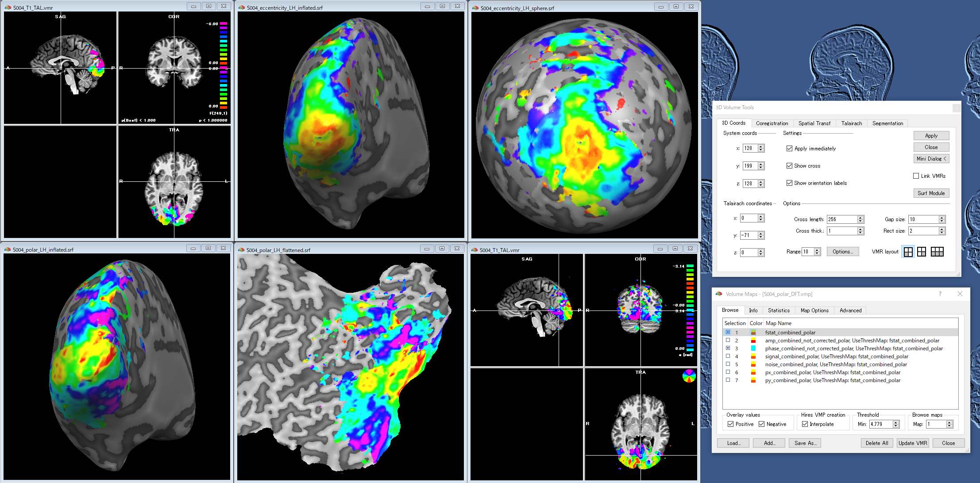Switch to the Segmentation tab
980x483 pixels.
887,123
